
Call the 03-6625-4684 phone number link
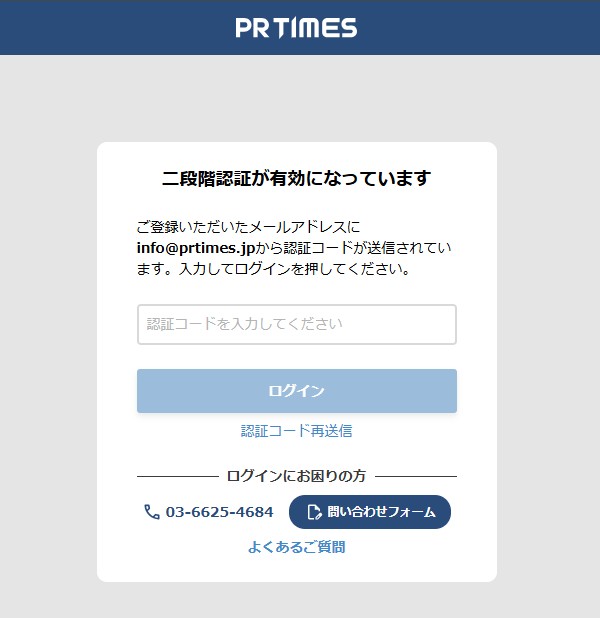(x=219, y=512)
